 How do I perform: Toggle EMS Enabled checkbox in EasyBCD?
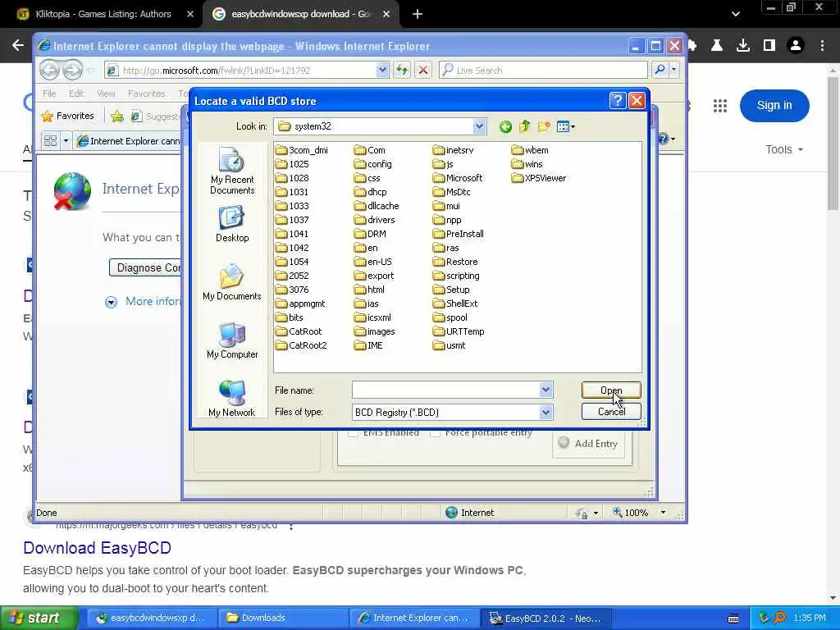tap(353, 433)
